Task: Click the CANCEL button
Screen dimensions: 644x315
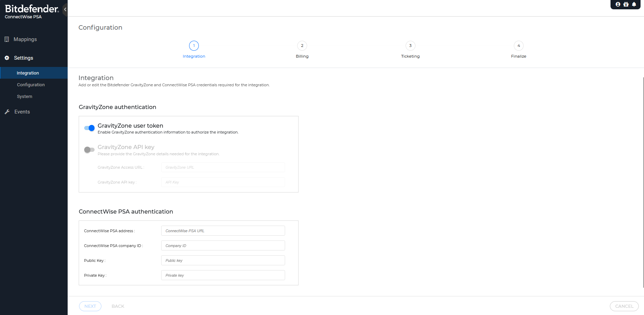Action: click(x=624, y=306)
